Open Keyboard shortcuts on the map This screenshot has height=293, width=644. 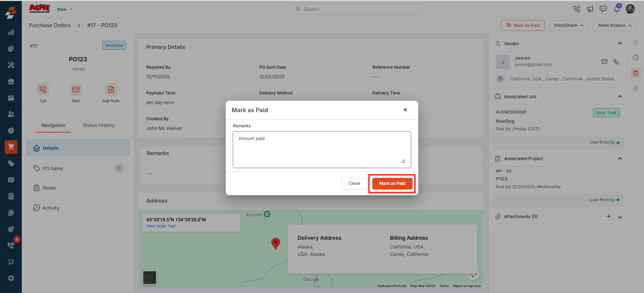392,286
